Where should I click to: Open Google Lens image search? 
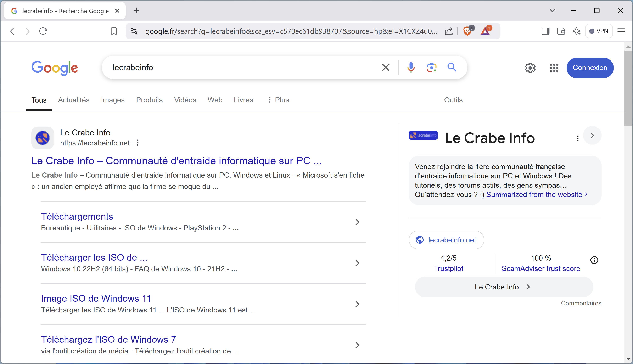coord(432,67)
